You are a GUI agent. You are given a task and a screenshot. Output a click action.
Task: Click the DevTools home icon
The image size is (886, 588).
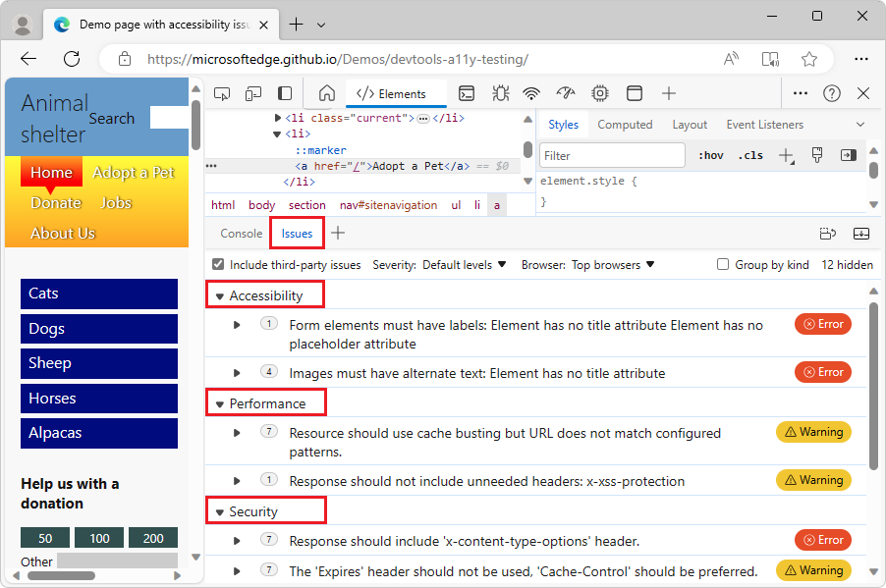[x=329, y=93]
